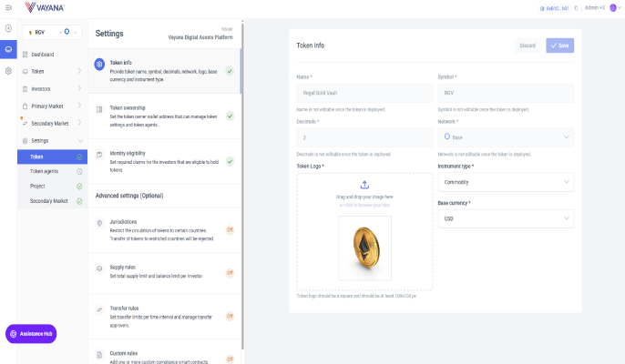
Task: Toggle Jurisdictions Off switch
Action: 230,228
